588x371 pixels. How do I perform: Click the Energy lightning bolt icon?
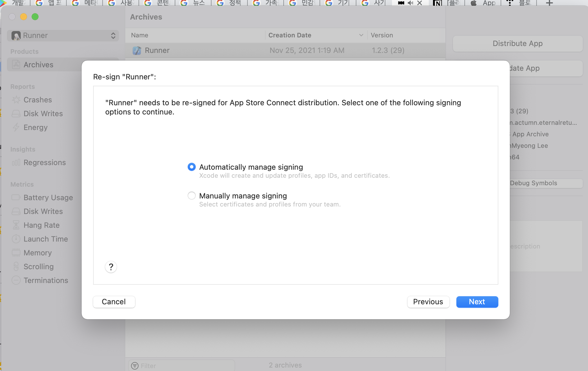coord(16,127)
